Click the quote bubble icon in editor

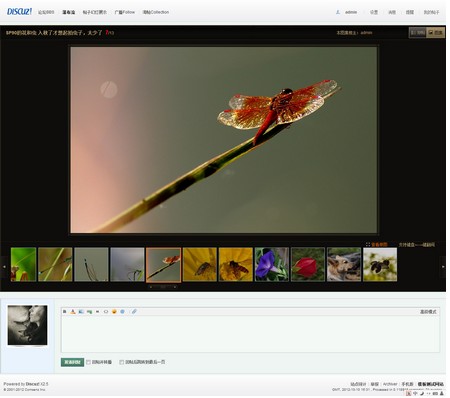(x=106, y=312)
